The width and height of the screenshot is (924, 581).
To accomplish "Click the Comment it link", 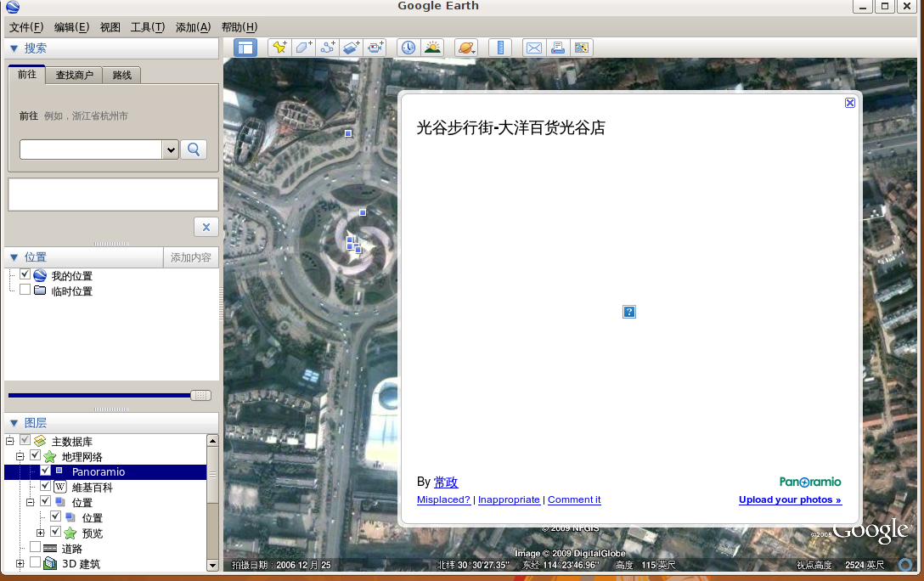I will (x=575, y=499).
